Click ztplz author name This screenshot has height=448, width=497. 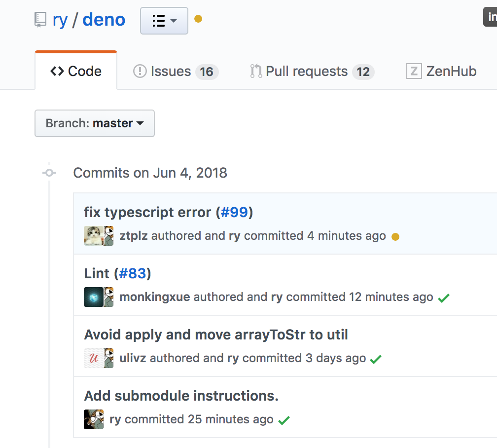[x=134, y=236]
